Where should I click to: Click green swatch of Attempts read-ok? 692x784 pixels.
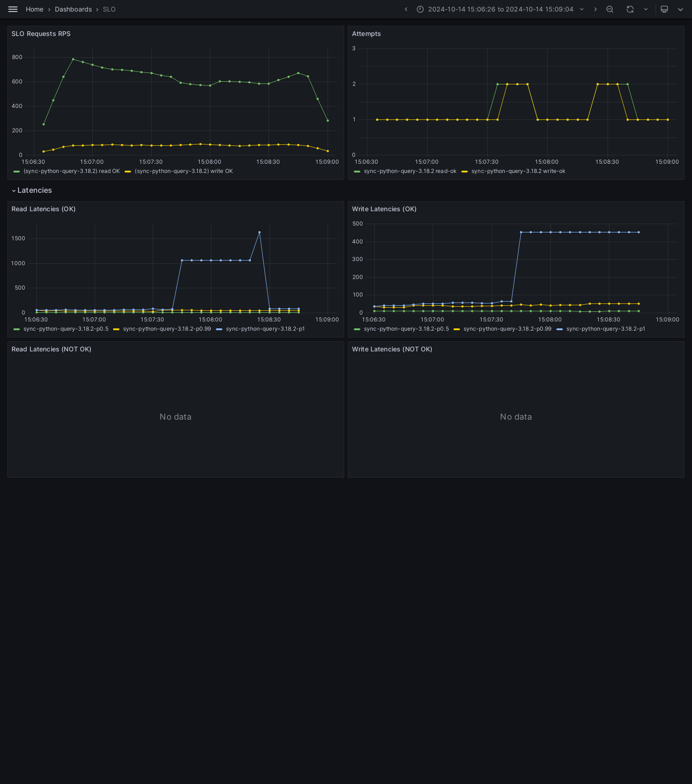tap(357, 172)
